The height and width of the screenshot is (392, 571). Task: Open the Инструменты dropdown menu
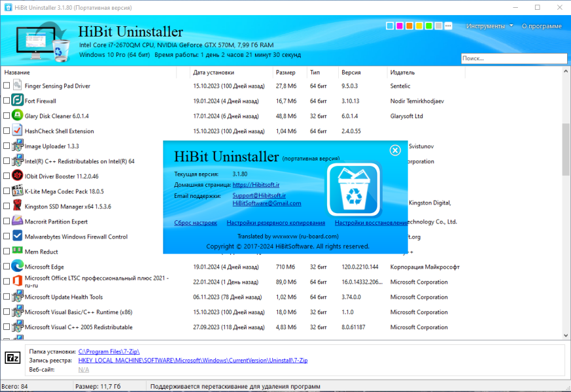point(489,26)
